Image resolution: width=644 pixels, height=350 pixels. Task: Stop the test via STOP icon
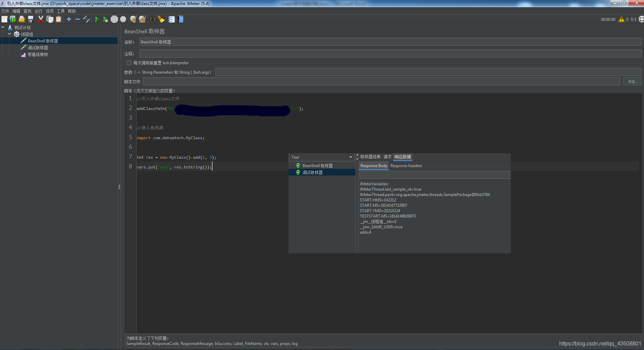point(114,19)
